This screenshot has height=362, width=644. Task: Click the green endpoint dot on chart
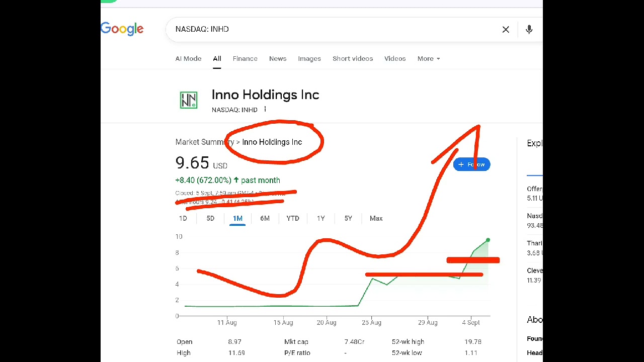pos(488,240)
